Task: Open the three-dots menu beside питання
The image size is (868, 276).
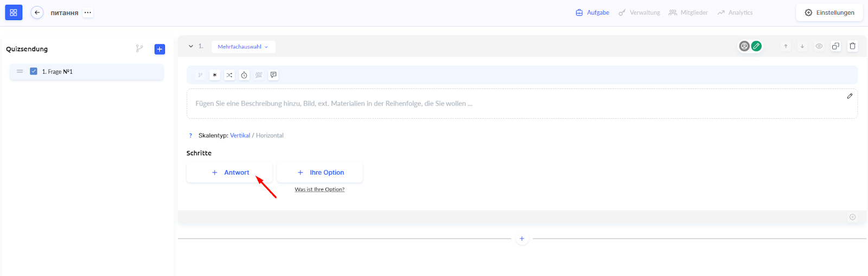Action: [x=88, y=12]
